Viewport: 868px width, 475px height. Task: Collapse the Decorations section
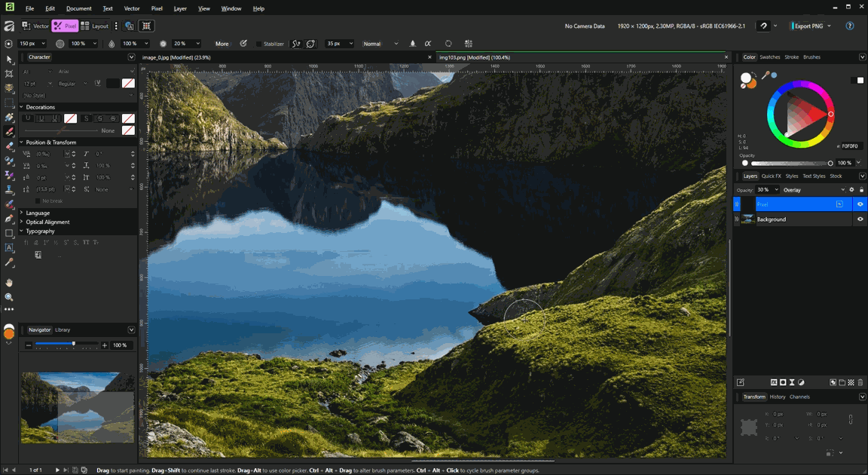point(22,107)
